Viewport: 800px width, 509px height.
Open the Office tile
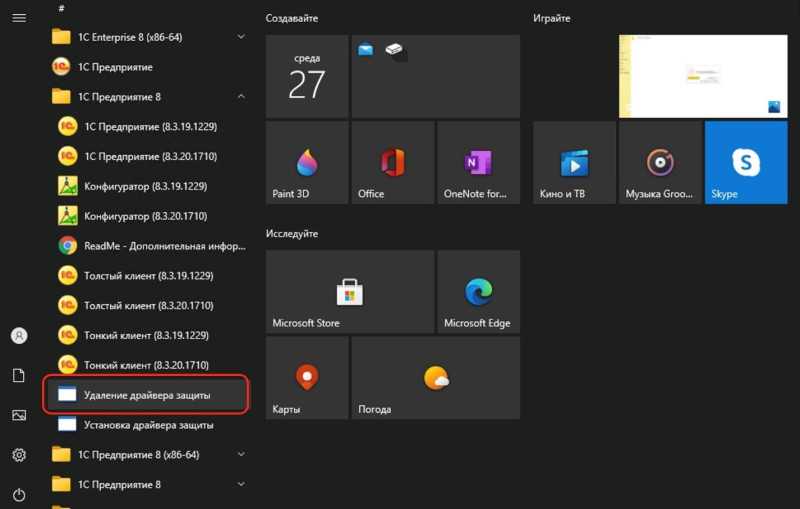(x=393, y=163)
